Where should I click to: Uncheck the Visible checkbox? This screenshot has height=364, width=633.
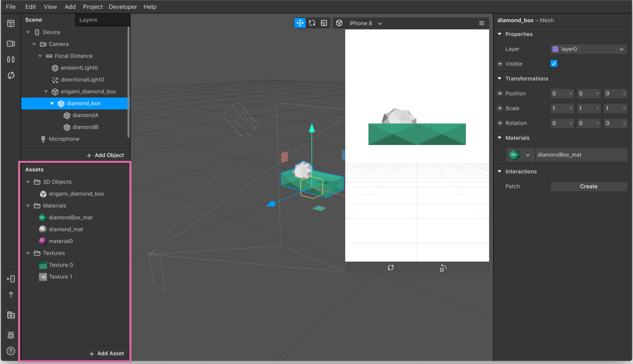click(554, 64)
